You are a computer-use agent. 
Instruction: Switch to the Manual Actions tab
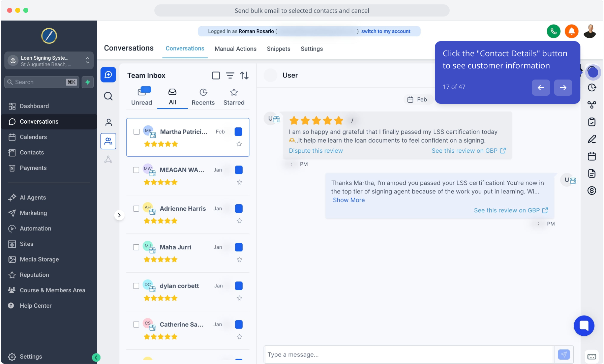pyautogui.click(x=235, y=49)
